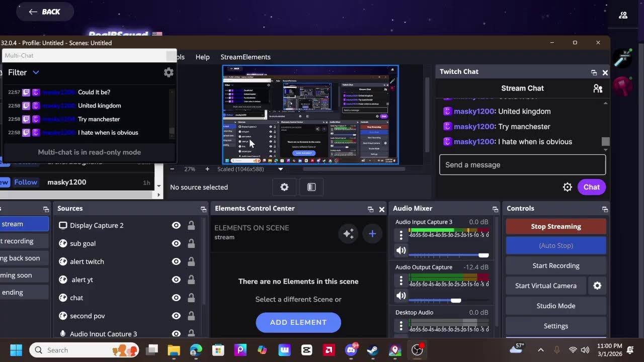
Task: Open Audio Input Capture 3 options menu
Action: click(x=401, y=235)
